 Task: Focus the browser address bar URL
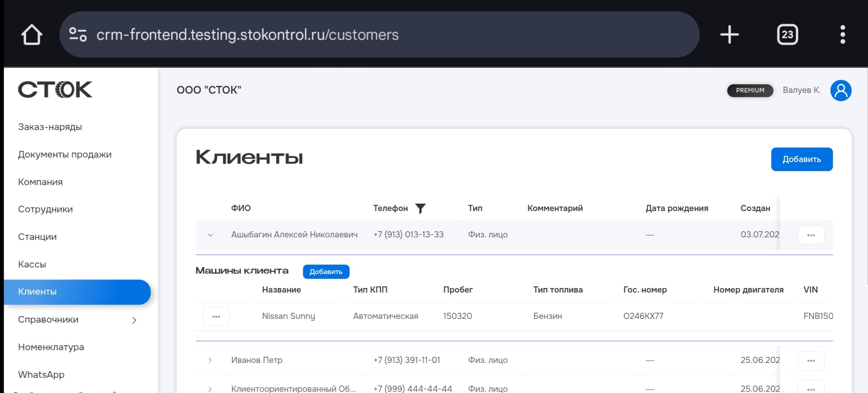coord(247,35)
